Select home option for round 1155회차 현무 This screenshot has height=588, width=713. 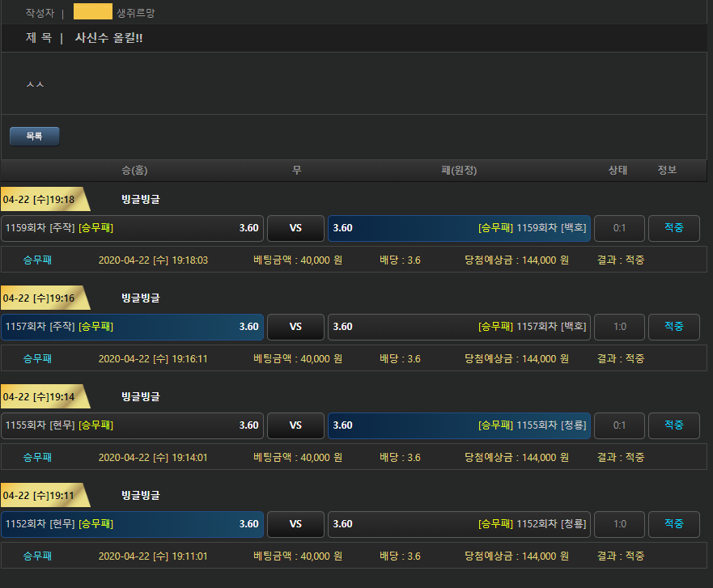click(x=132, y=425)
